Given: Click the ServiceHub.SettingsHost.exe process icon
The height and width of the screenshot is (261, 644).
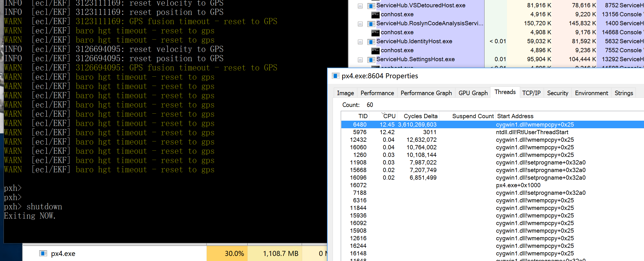Looking at the screenshot, I should pyautogui.click(x=371, y=59).
